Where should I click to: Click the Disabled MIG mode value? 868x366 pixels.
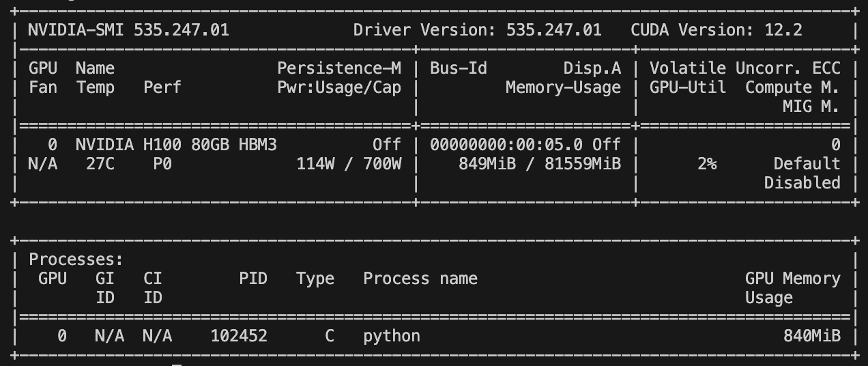802,183
